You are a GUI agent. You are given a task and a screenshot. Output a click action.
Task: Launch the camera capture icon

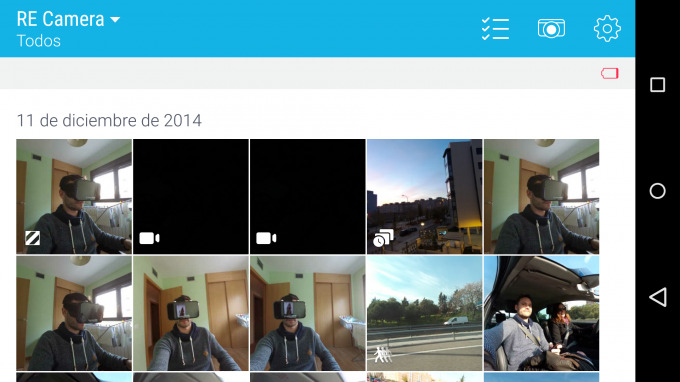click(551, 29)
